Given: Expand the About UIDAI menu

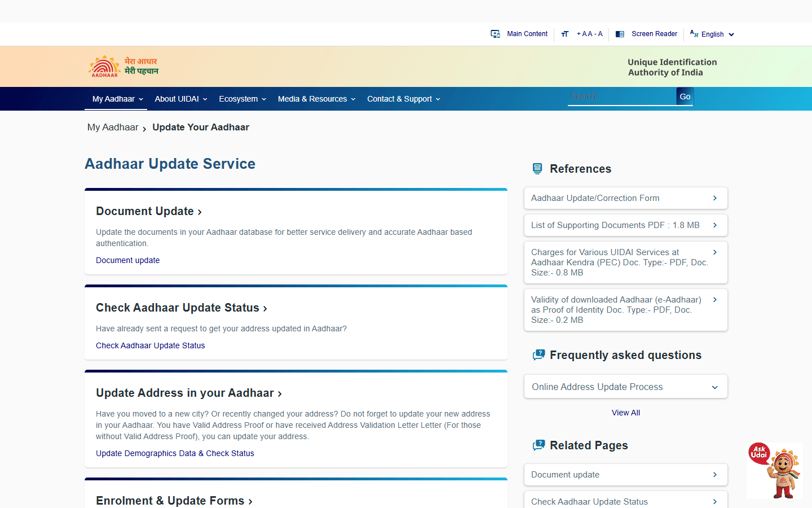Looking at the screenshot, I should click(x=181, y=99).
